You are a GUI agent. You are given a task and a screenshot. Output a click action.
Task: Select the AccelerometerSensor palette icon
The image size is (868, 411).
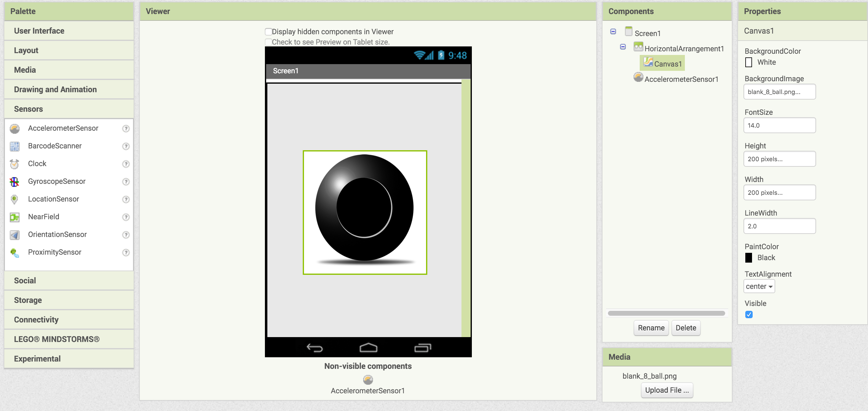pos(15,128)
